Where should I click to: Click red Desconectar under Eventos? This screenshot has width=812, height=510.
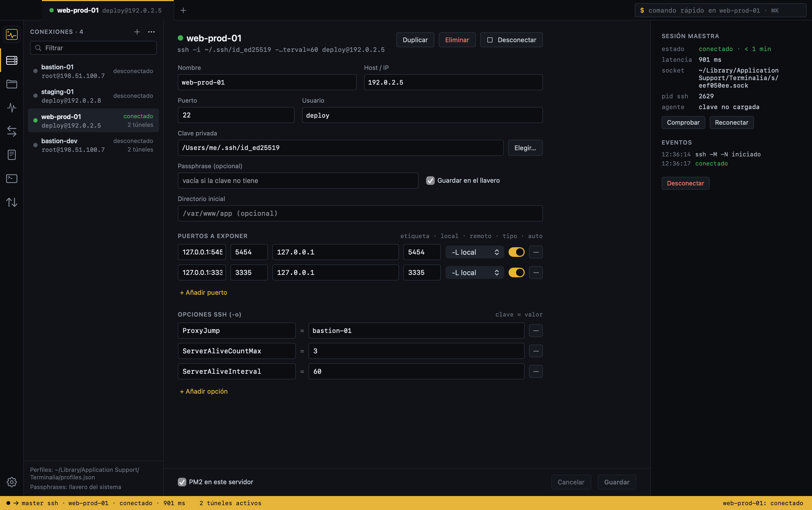685,183
